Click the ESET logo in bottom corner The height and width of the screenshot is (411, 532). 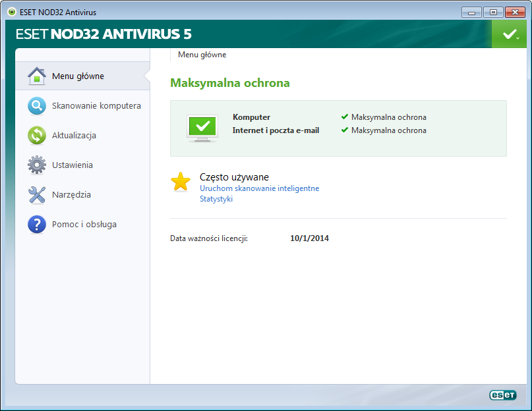coord(503,395)
